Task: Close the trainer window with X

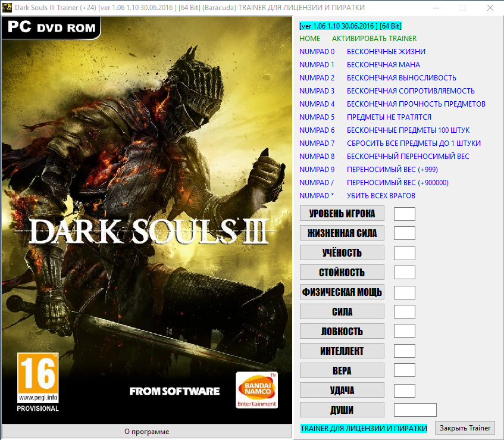Action: pos(490,8)
